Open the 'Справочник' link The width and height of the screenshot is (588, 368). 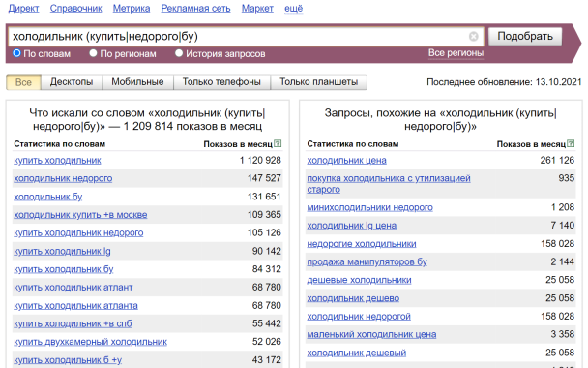click(x=75, y=9)
